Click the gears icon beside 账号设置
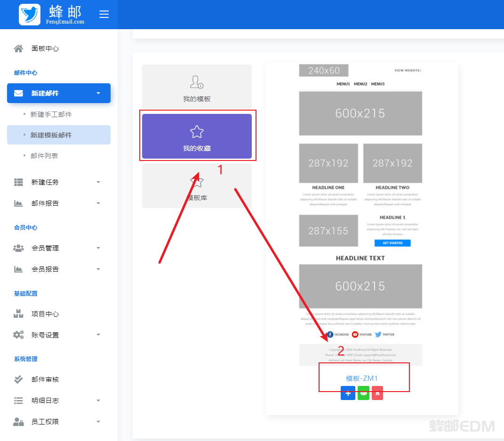 click(18, 335)
